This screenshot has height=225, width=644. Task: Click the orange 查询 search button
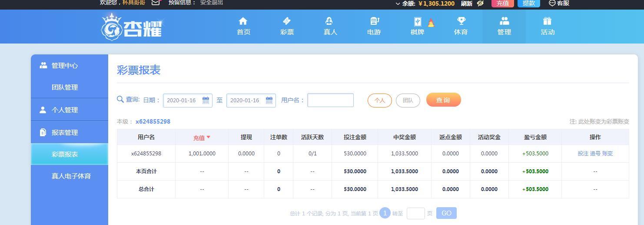click(x=443, y=100)
